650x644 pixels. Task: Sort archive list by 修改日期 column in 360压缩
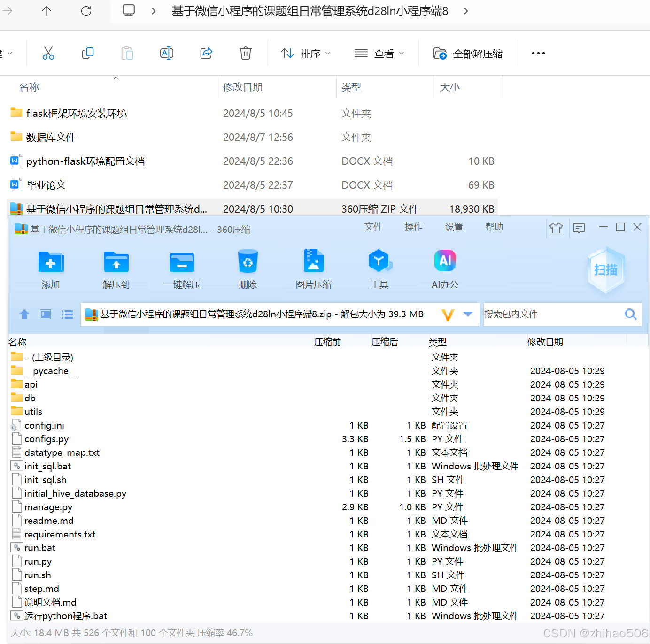[545, 342]
